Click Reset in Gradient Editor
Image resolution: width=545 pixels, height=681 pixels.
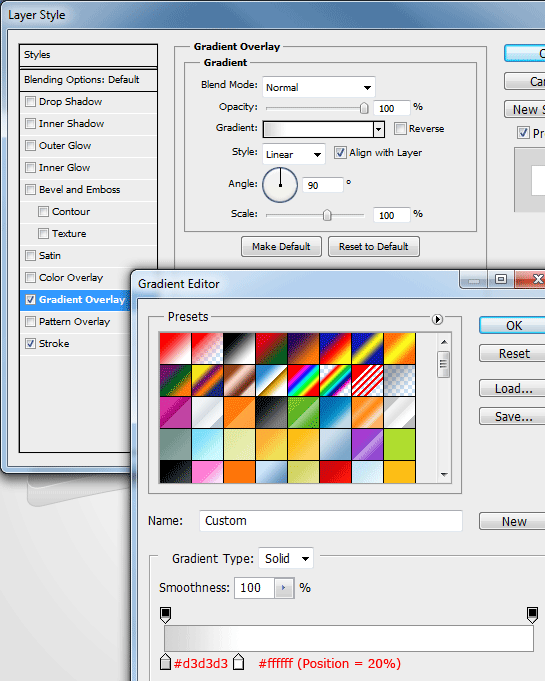pos(512,354)
